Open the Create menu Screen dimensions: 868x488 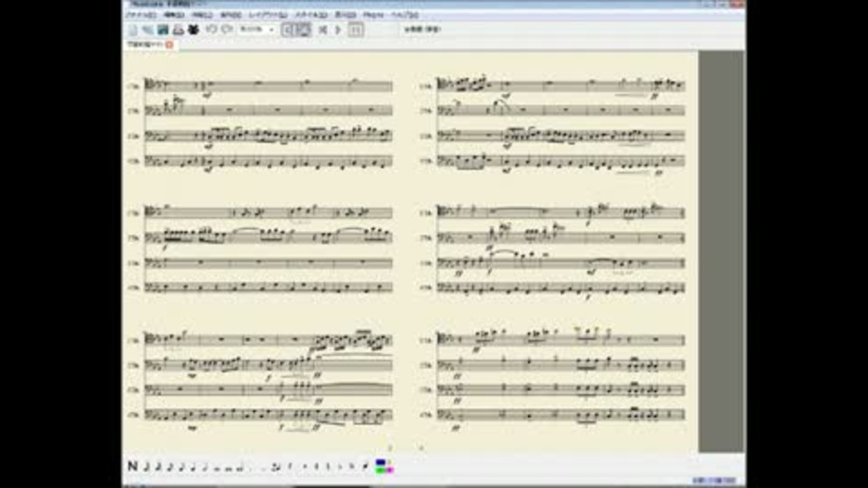[202, 15]
